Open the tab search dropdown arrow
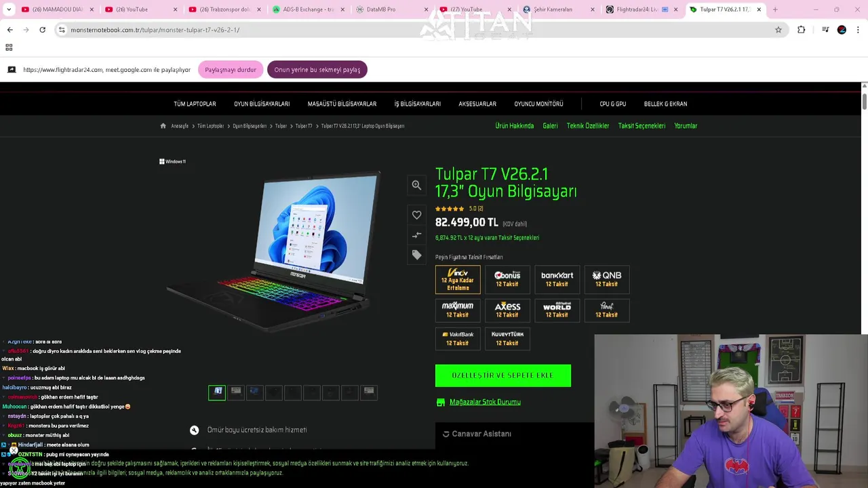 (x=9, y=9)
